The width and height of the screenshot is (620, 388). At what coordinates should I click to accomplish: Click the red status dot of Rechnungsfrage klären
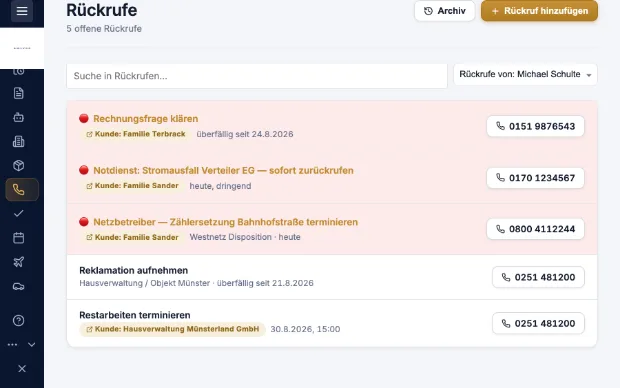point(84,118)
